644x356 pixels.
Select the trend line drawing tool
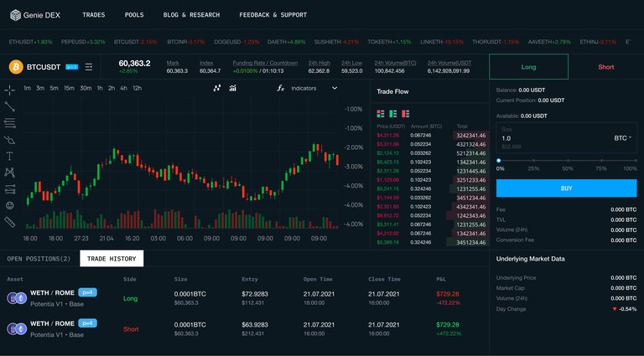coord(10,106)
